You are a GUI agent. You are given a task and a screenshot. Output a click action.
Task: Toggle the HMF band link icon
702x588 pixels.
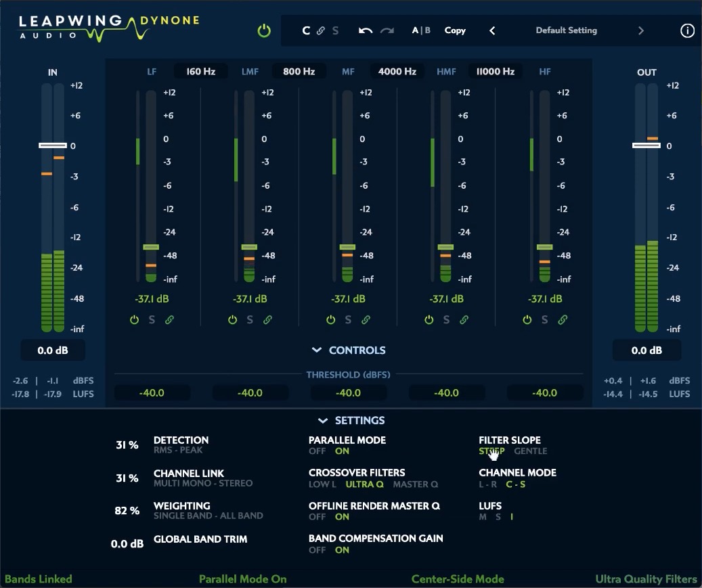pos(464,319)
